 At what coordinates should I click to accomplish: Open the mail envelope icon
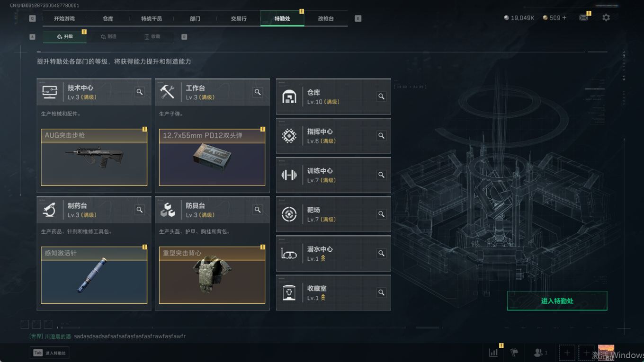click(583, 18)
